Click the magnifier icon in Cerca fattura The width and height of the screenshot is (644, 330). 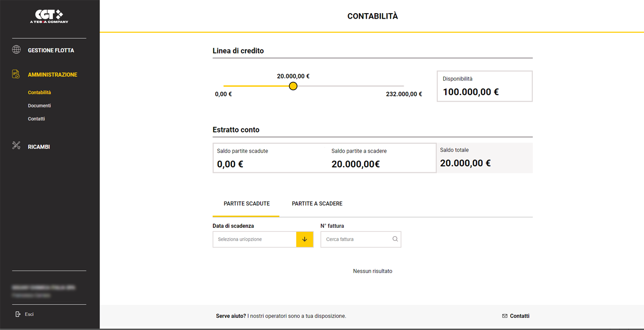pos(395,239)
